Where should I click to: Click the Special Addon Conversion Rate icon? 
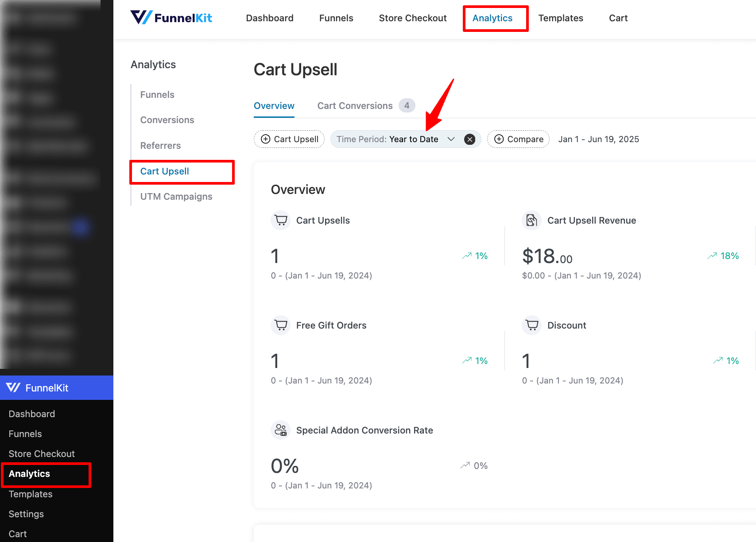coord(281,430)
